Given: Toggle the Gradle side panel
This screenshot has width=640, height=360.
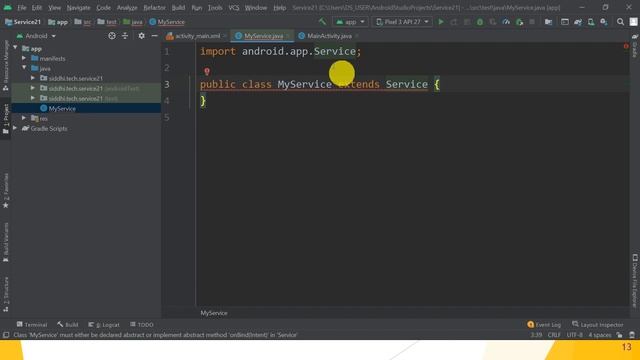Looking at the screenshot, I should click(635, 47).
